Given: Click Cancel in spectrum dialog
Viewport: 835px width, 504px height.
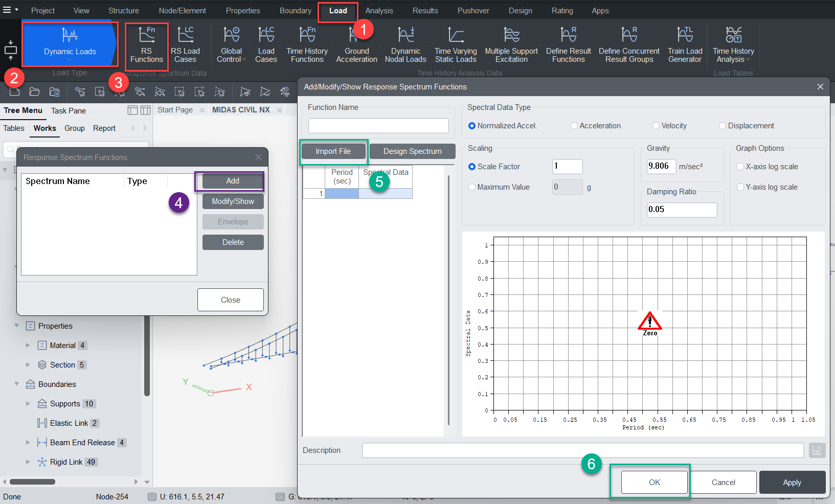Looking at the screenshot, I should (723, 482).
